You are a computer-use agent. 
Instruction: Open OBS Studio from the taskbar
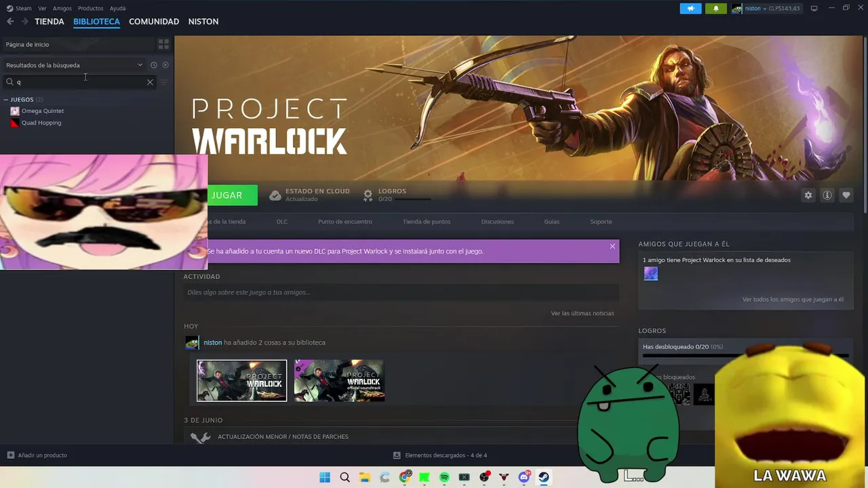click(484, 477)
